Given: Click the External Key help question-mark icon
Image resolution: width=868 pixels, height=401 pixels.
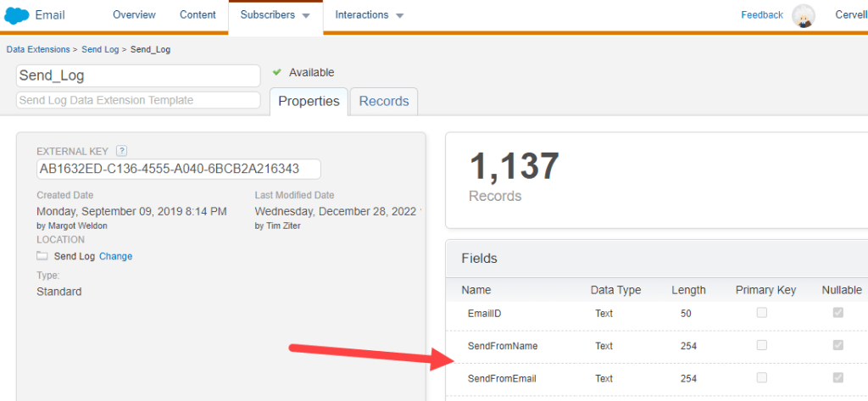Looking at the screenshot, I should point(121,150).
